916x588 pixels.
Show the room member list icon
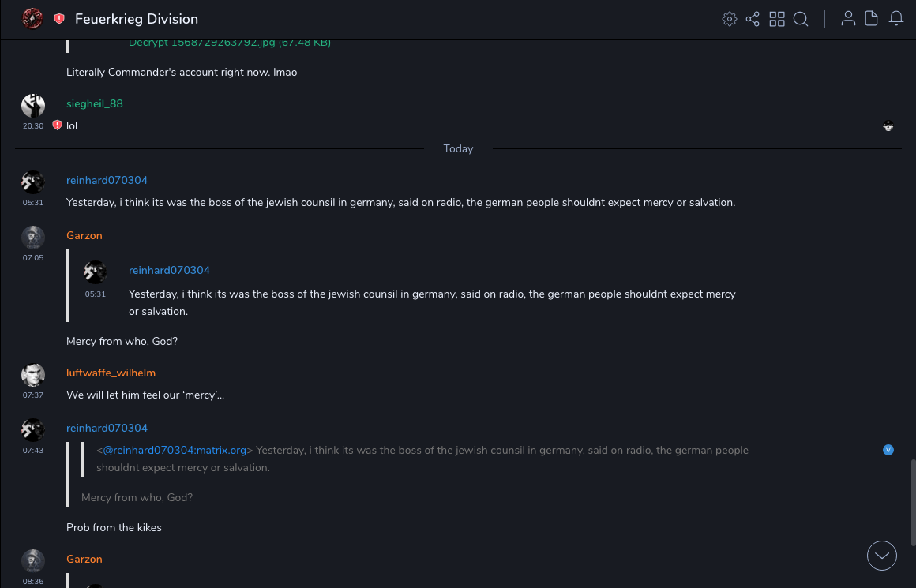(848, 19)
